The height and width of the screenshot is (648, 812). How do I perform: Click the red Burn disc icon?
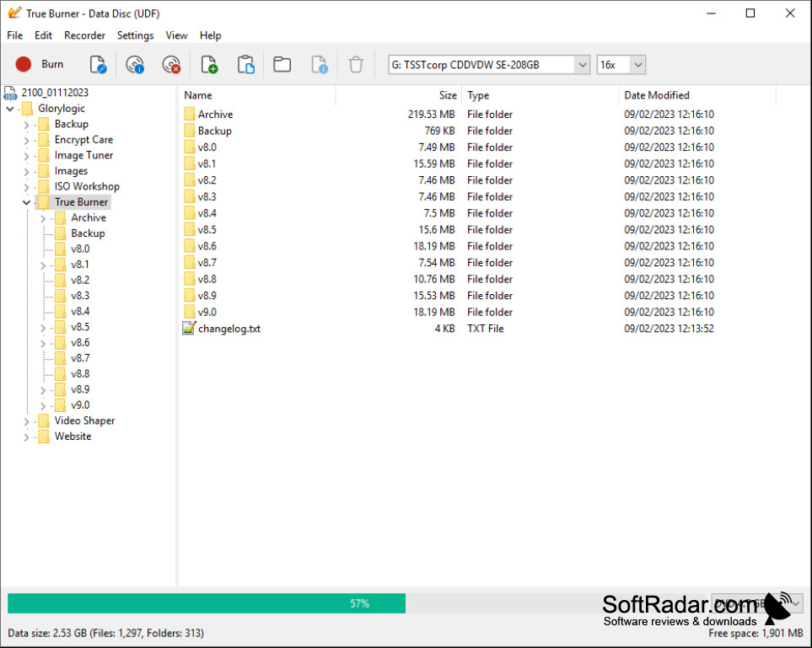[24, 64]
